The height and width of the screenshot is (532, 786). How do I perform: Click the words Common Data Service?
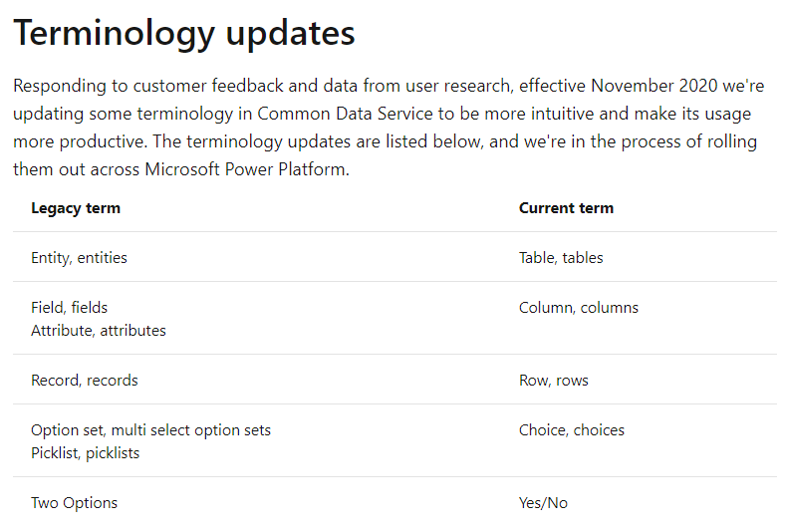tap(345, 114)
